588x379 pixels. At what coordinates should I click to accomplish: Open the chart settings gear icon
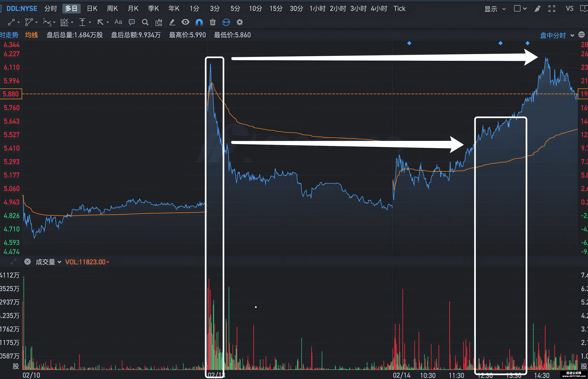pos(240,22)
